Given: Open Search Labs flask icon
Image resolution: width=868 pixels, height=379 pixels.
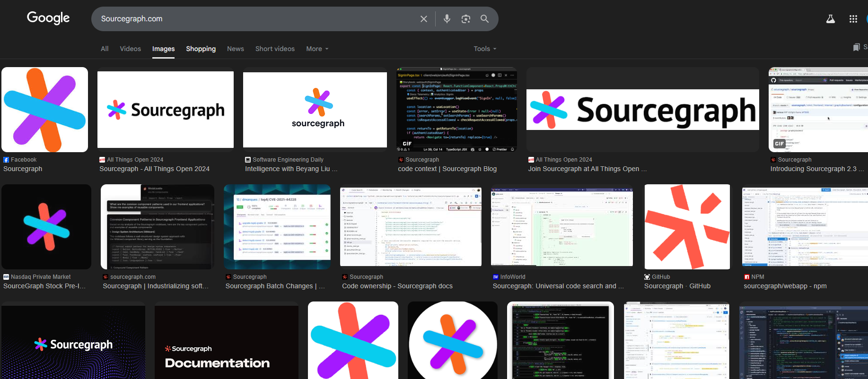Looking at the screenshot, I should [x=831, y=19].
